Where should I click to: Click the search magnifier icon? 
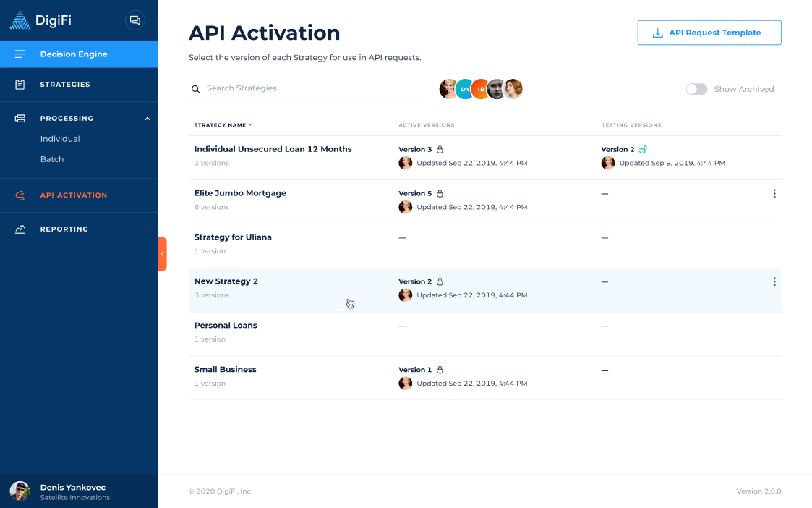click(196, 89)
